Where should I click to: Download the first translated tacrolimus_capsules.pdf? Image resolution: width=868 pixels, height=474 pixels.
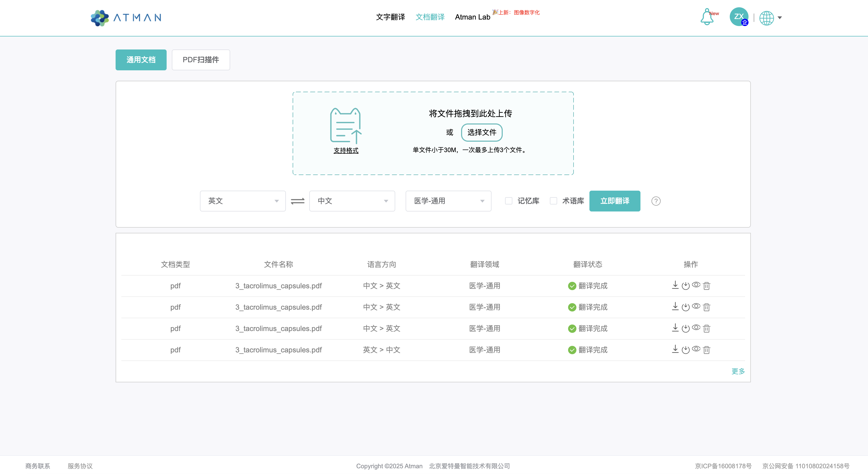coord(675,285)
